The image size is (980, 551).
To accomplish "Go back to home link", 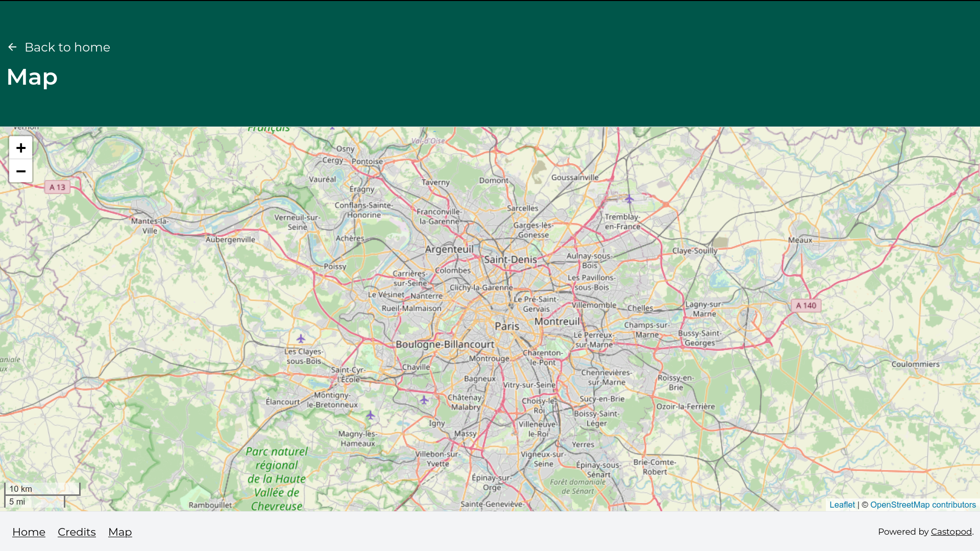I will tap(67, 47).
